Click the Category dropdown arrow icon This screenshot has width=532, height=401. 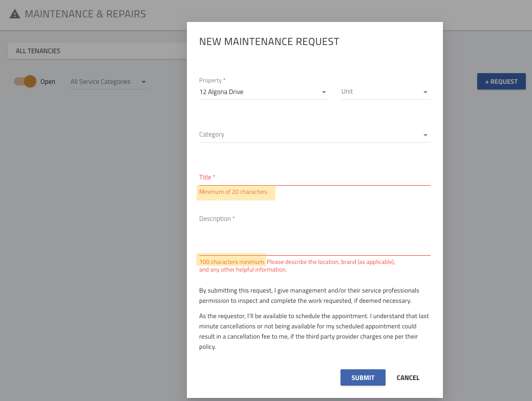425,135
